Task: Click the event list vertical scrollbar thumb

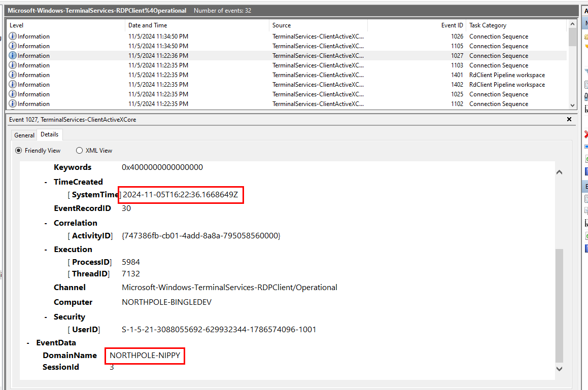Action: click(572, 37)
